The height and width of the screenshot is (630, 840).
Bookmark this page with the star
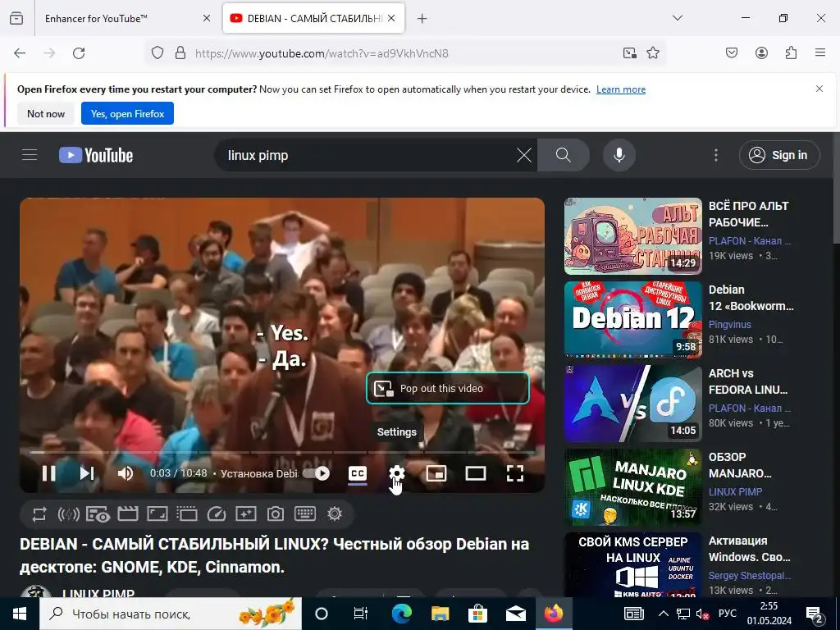(653, 53)
